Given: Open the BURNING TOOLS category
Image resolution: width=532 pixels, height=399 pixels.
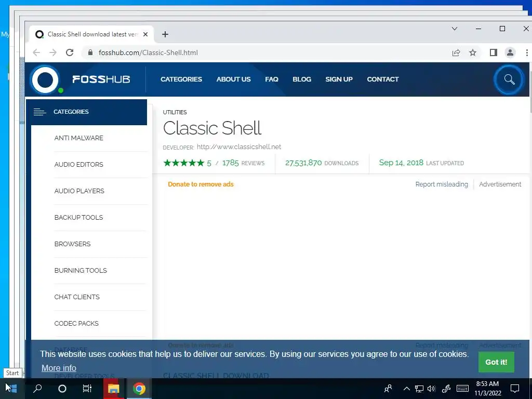Looking at the screenshot, I should pyautogui.click(x=81, y=270).
